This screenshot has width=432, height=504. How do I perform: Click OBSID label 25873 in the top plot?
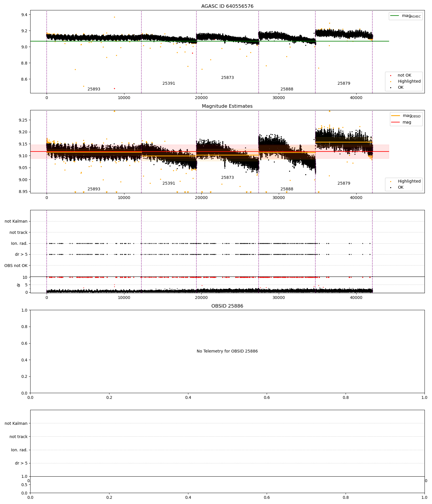click(228, 78)
